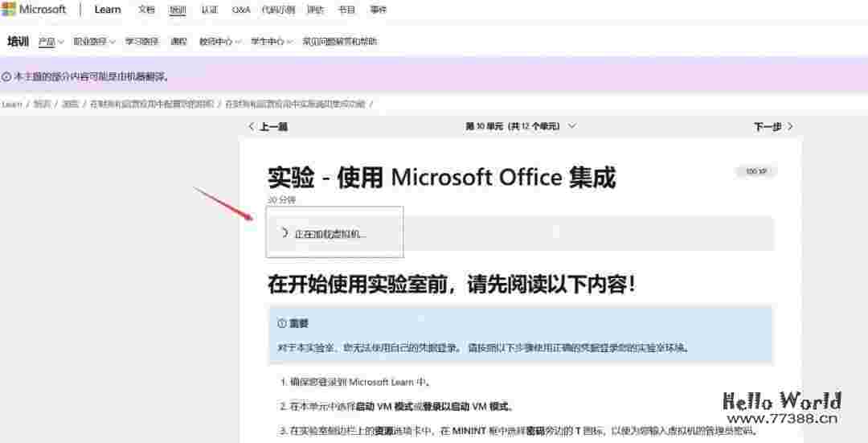Click the 100 XP badge
This screenshot has width=868, height=443.
point(755,171)
